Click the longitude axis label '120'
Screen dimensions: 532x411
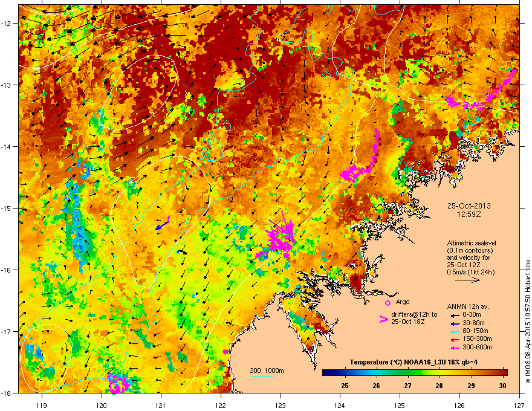[x=102, y=405]
